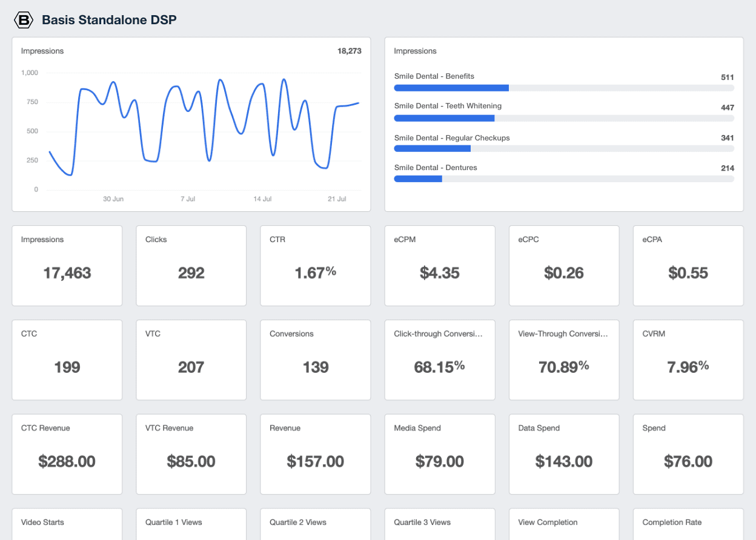Click the View-Through Conversion Rate card
Image resolution: width=756 pixels, height=540 pixels.
click(563, 360)
